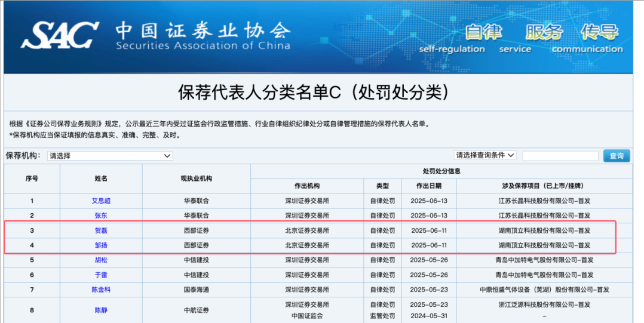Screen dimensions: 644x323
Task: Click 中国证监会 in the 陈静 row
Action: coord(307,316)
